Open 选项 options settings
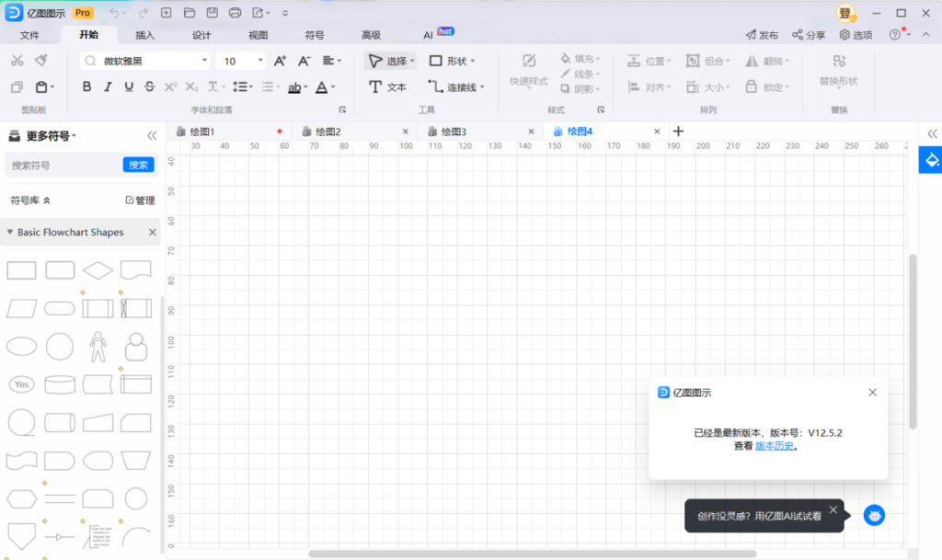Image resolution: width=942 pixels, height=560 pixels. coord(856,35)
